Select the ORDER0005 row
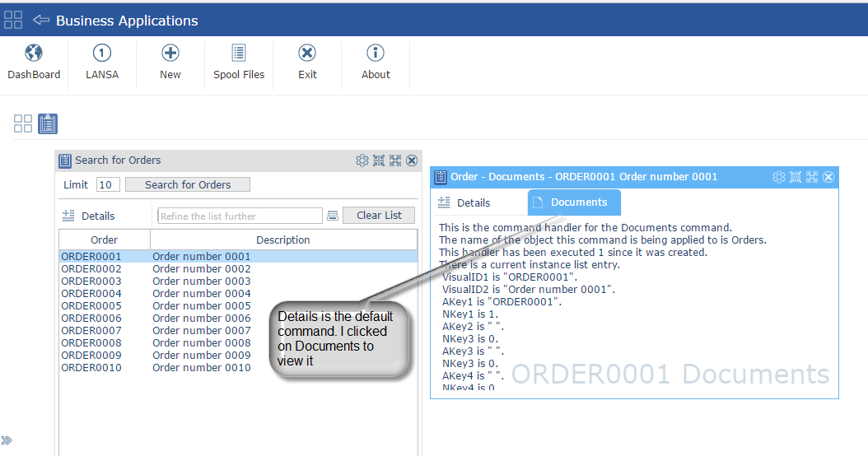Screen dimensions: 868x456 pyautogui.click(x=238, y=306)
